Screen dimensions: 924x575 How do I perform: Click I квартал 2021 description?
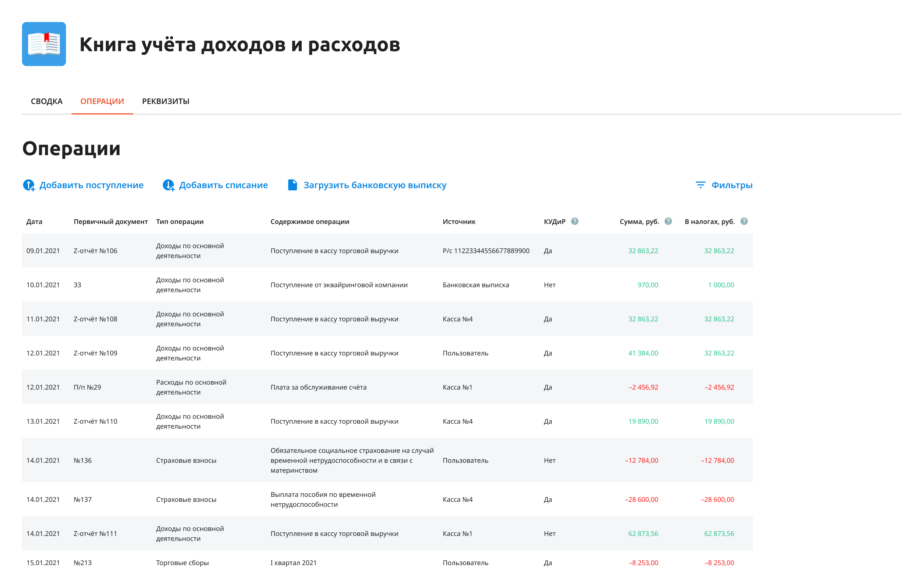click(x=293, y=563)
